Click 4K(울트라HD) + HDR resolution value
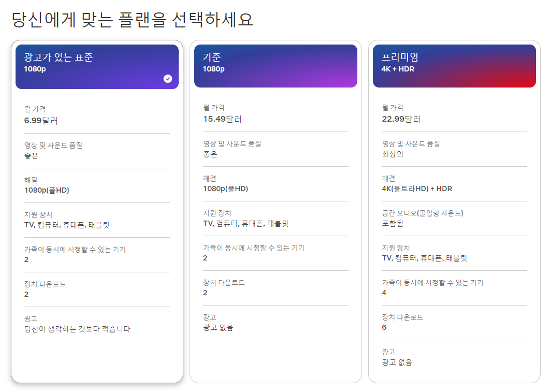The height and width of the screenshot is (392, 550). (417, 188)
